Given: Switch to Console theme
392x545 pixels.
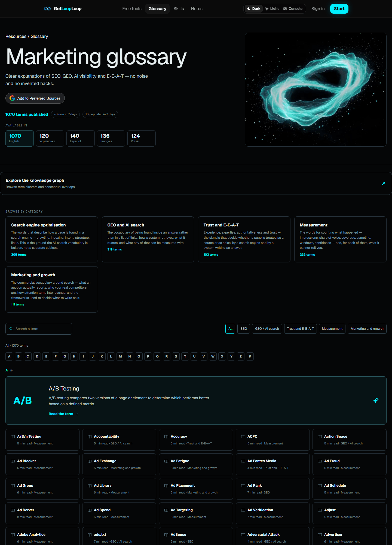Looking at the screenshot, I should 293,9.
